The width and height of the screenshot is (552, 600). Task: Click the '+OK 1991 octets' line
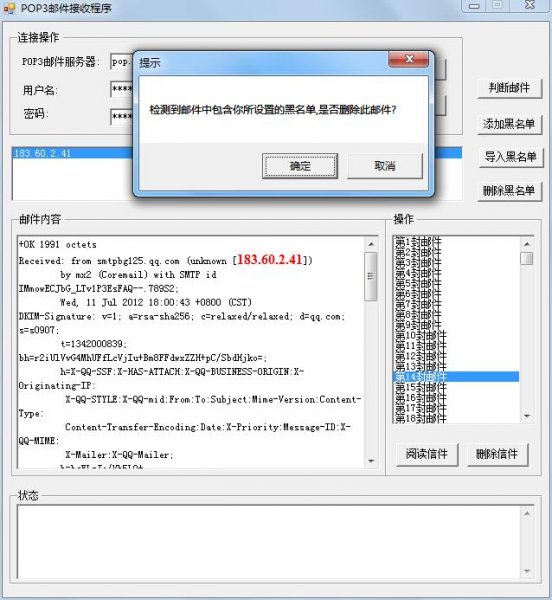tap(57, 245)
